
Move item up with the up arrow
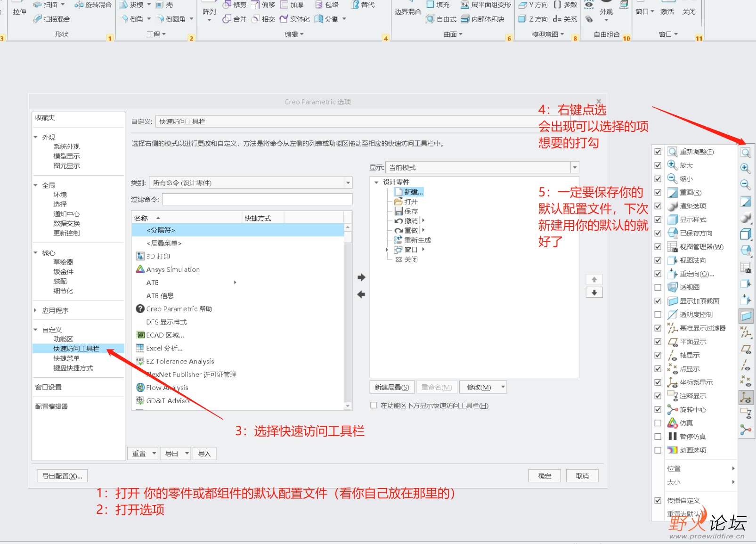tap(594, 280)
